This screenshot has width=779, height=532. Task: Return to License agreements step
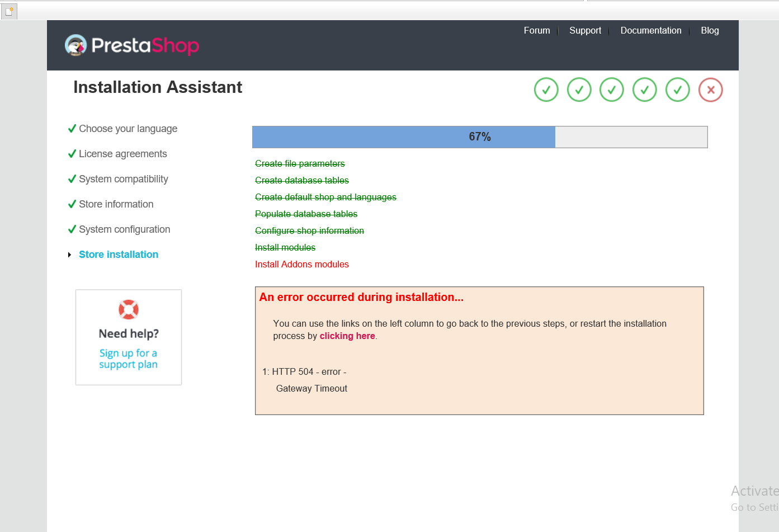[123, 154]
